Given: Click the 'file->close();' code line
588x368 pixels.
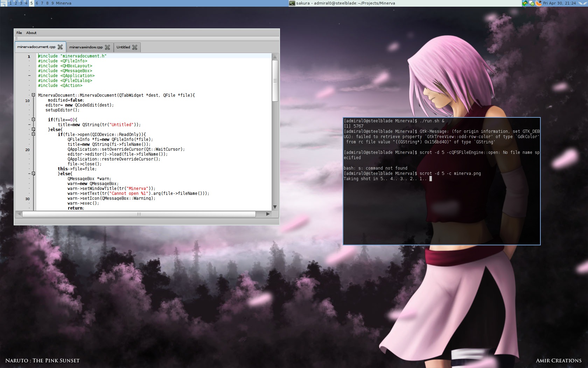Looking at the screenshot, I should point(84,164).
